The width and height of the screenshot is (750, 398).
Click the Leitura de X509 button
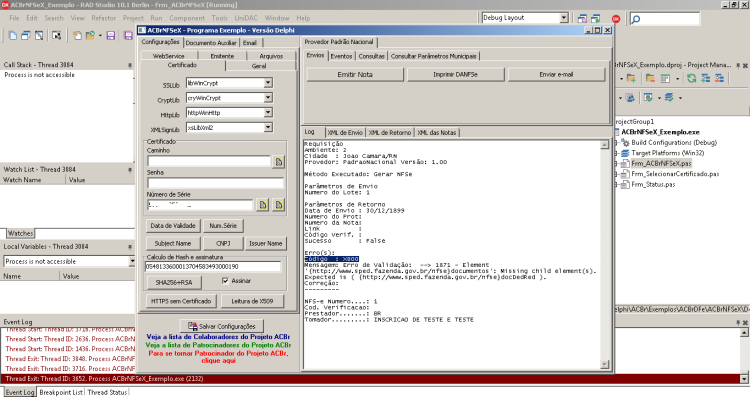(x=252, y=301)
